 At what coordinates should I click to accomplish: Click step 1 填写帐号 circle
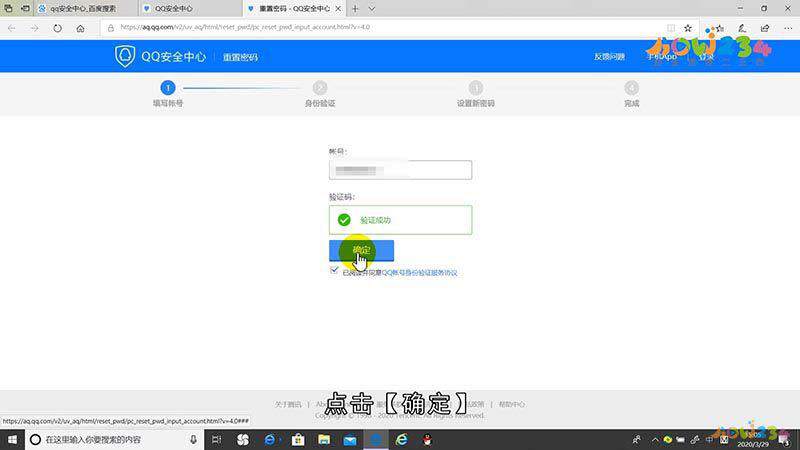(168, 88)
